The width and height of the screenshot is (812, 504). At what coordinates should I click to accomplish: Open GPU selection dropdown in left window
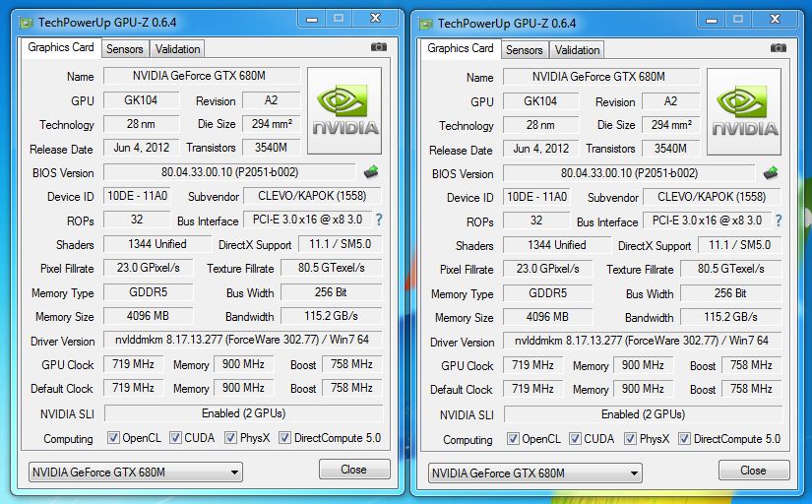coord(136,472)
